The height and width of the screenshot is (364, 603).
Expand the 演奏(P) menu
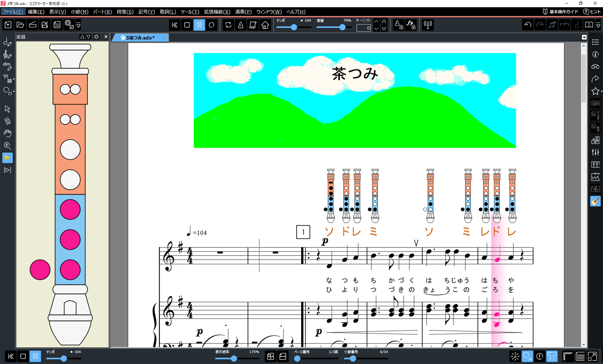[x=243, y=12]
